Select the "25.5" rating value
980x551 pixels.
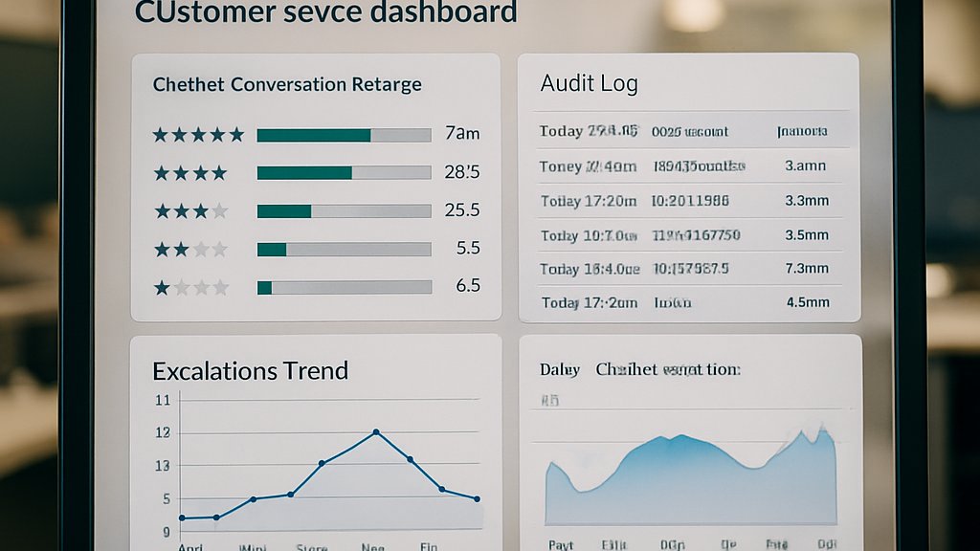click(x=462, y=209)
